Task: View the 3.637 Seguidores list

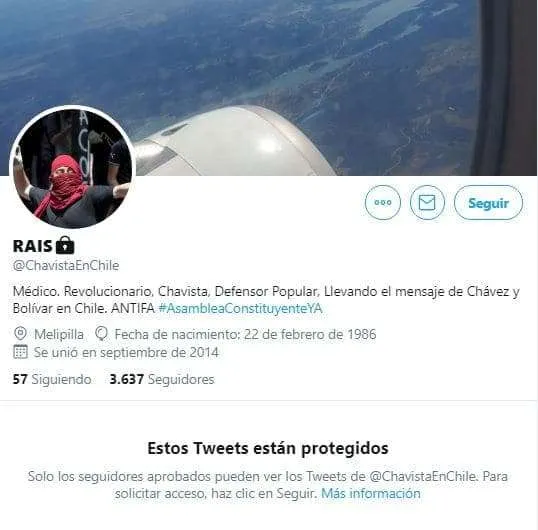Action: click(162, 379)
